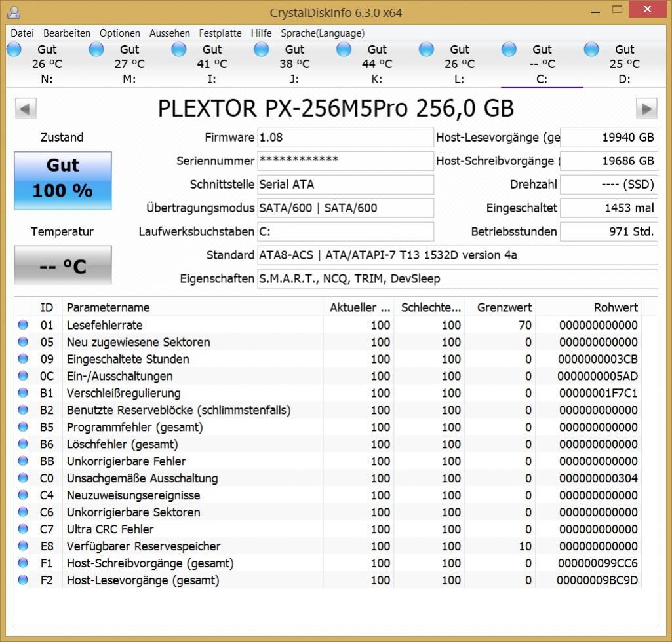The height and width of the screenshot is (642, 672).
Task: Open the Optionen menu
Action: [x=119, y=33]
